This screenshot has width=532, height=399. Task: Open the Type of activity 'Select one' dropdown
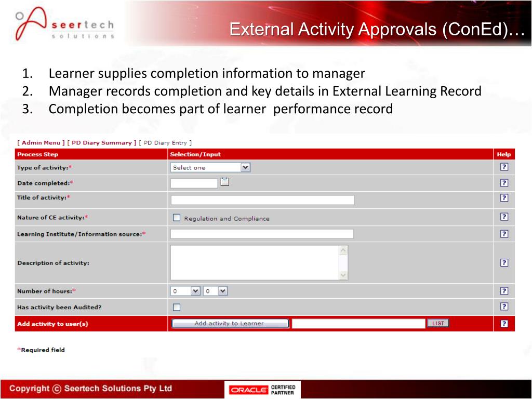click(x=210, y=167)
